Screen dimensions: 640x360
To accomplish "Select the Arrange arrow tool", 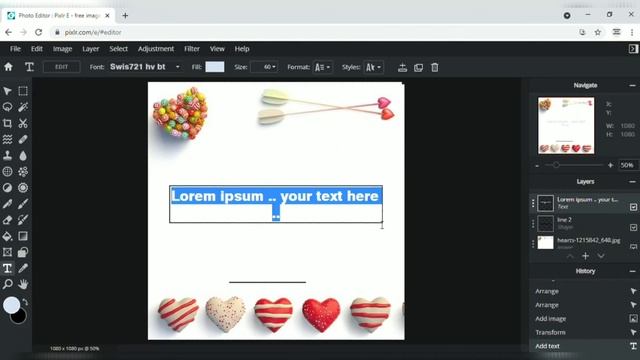I will click(x=7, y=91).
